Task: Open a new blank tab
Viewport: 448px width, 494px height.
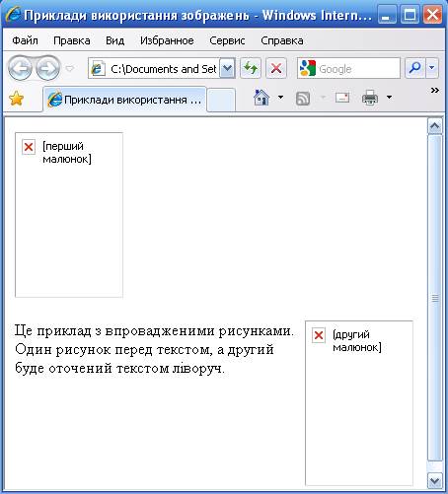Action: pos(221,101)
